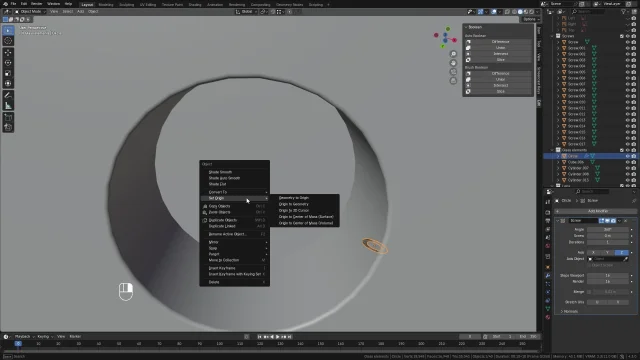Open the Object Data green triangle tab

click(x=548, y=309)
